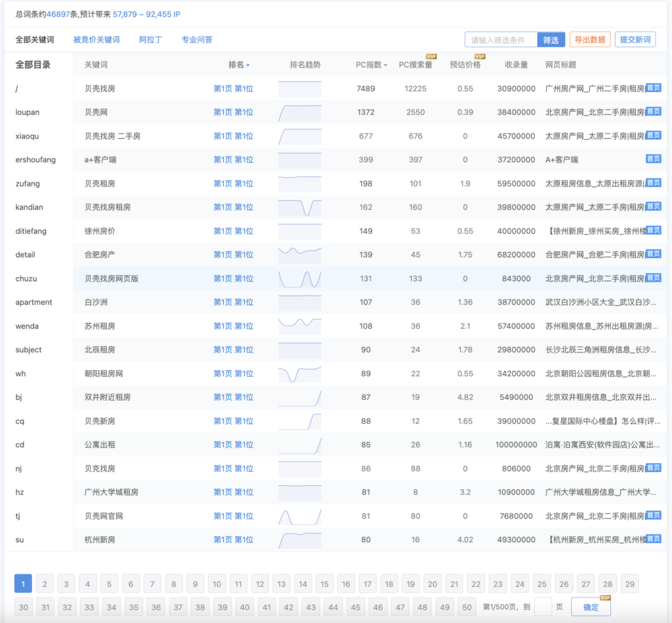The width and height of the screenshot is (672, 623).
Task: Click 网页标题 column header
Action: click(560, 65)
